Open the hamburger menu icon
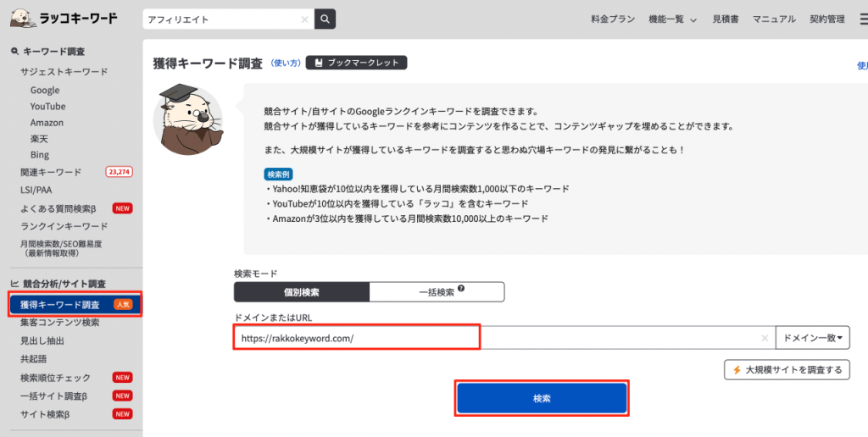The image size is (868, 437). (862, 19)
